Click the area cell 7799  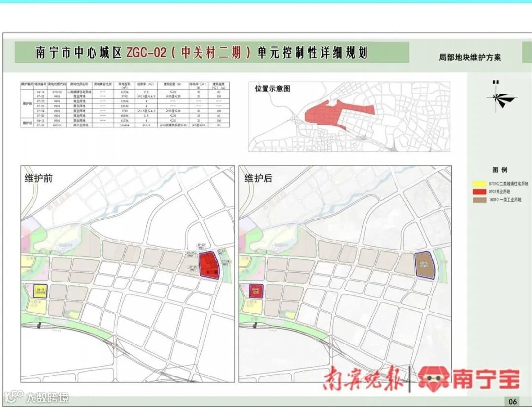click(x=125, y=111)
